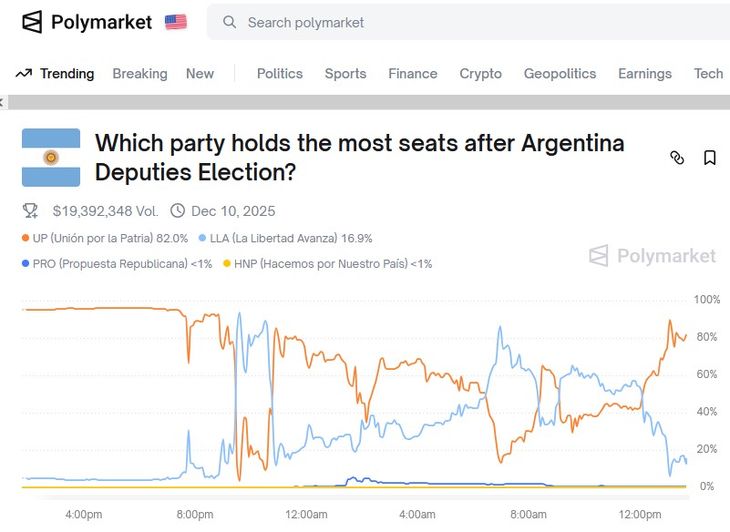Image resolution: width=730 pixels, height=532 pixels.
Task: Click the trophy volume icon
Action: coord(31,211)
